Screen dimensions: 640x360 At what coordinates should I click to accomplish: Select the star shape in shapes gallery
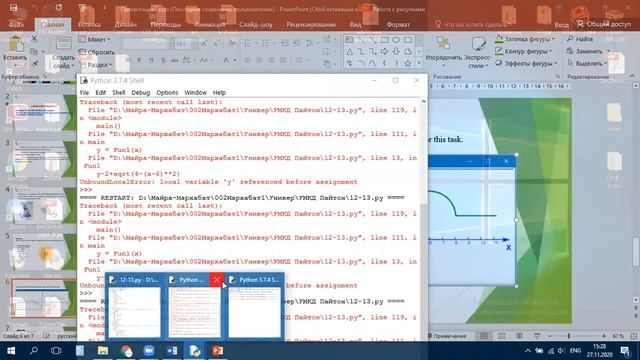408,64
